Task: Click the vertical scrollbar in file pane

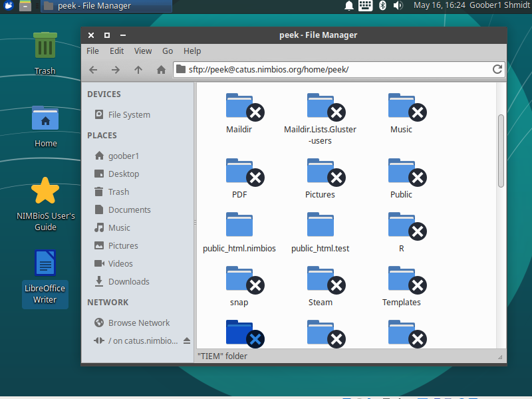Action: [501, 150]
